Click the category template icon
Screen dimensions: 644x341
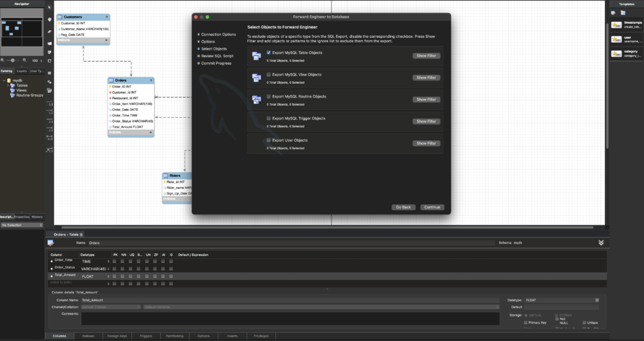click(616, 53)
